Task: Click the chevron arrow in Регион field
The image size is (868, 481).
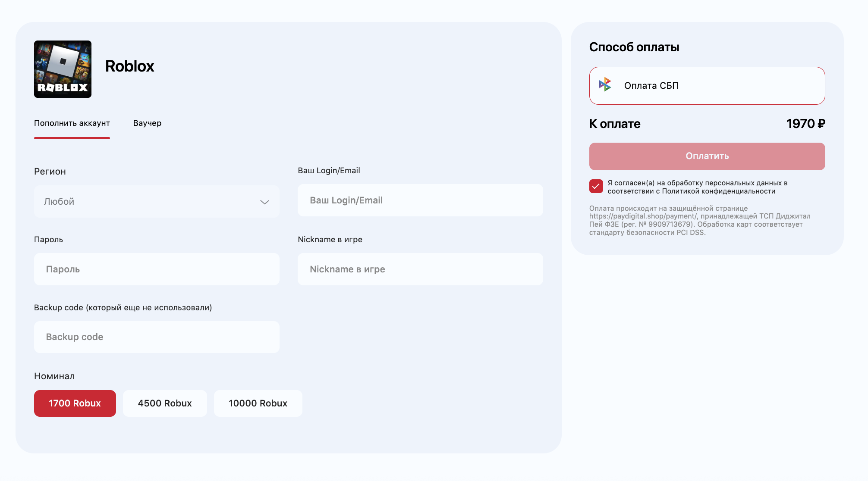Action: pos(264,202)
